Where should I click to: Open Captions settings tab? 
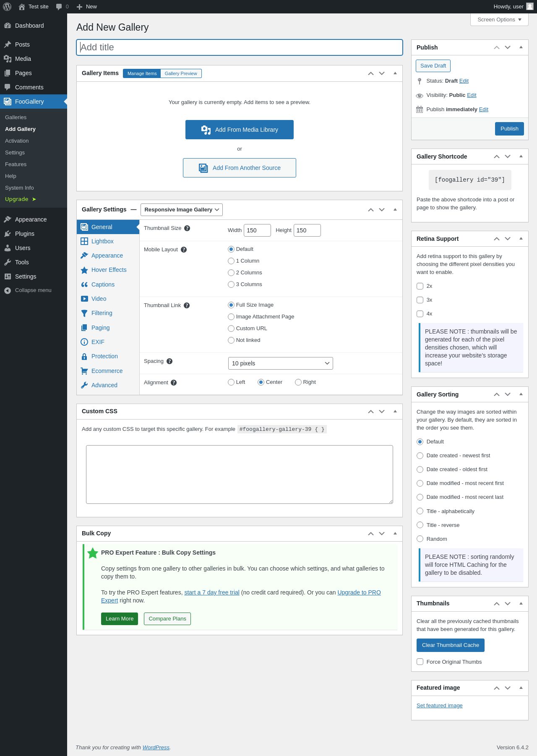coord(108,284)
